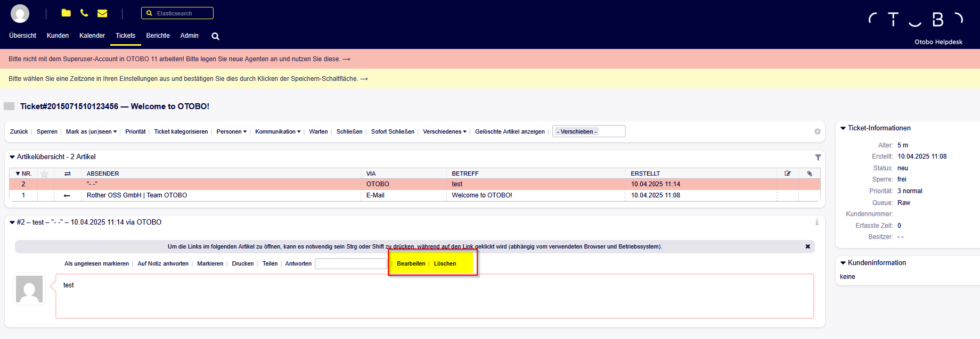This screenshot has width=980, height=339.
Task: Collapse the Ticket-Informationen panel
Action: click(x=843, y=128)
